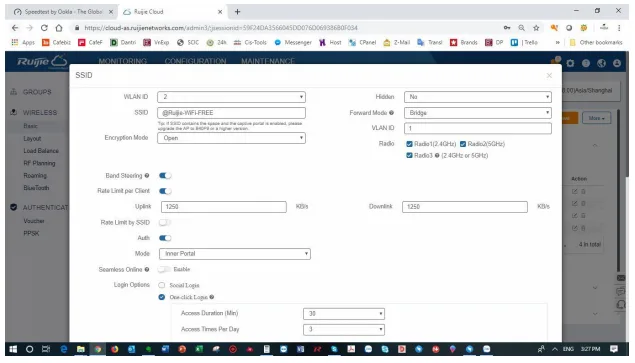Open Access Duration (Min) dropdown
Viewport: 635px width, 363px height.
tap(344, 314)
